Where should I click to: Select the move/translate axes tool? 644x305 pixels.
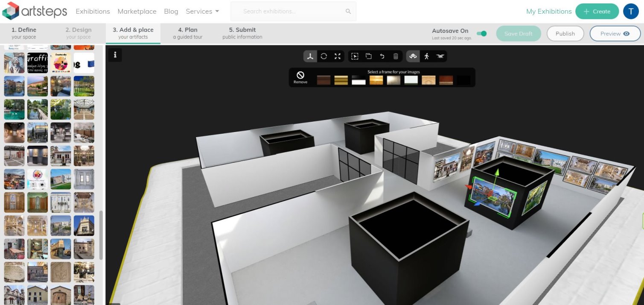coord(310,56)
